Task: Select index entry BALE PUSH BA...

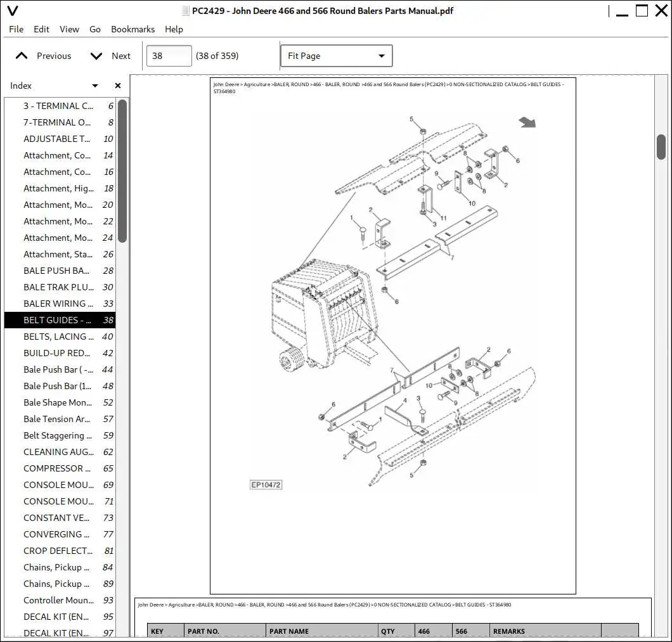Action: pyautogui.click(x=60, y=271)
